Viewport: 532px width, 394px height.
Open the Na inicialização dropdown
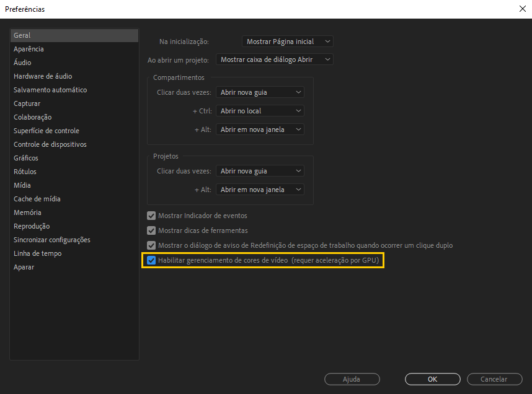click(287, 41)
